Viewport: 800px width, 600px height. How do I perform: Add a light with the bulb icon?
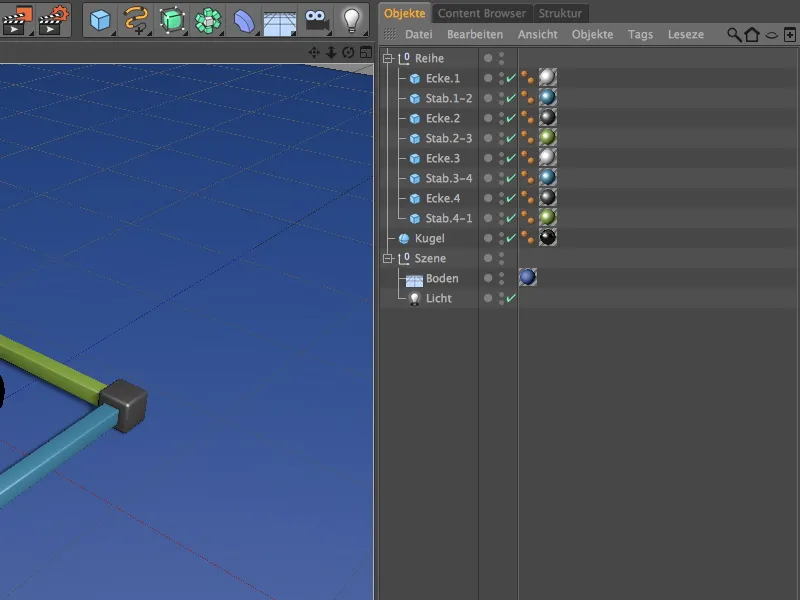click(350, 19)
